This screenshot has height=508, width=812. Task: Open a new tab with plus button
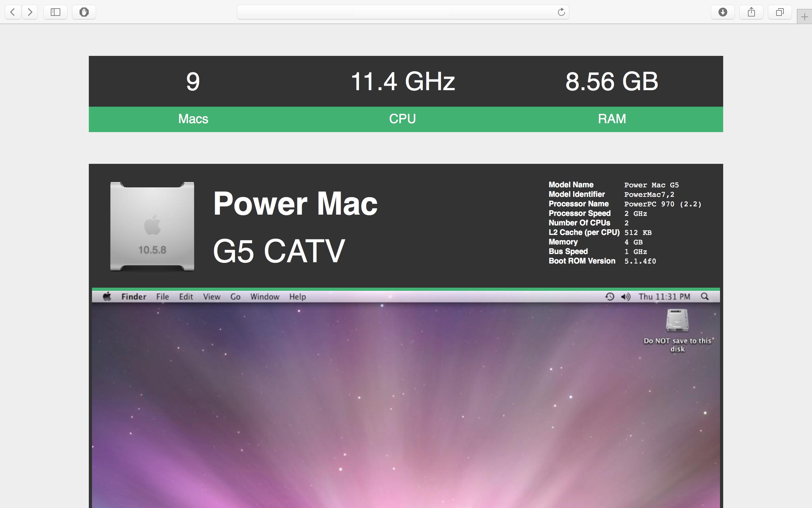tap(804, 17)
